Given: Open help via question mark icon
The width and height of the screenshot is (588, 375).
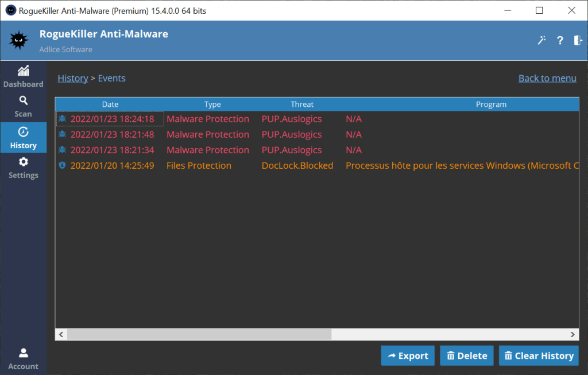Looking at the screenshot, I should pyautogui.click(x=560, y=40).
